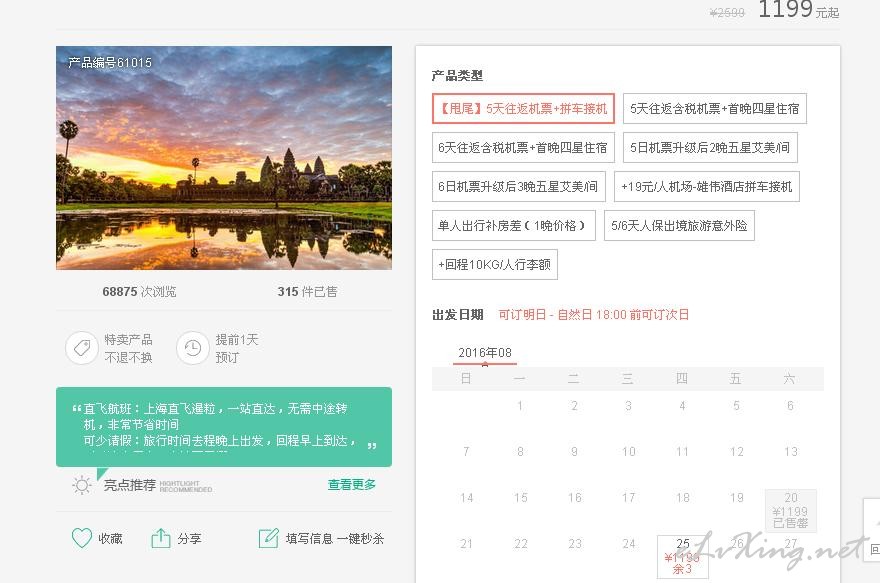This screenshot has height=583, width=880.
Task: Click calendar date 15
Action: pyautogui.click(x=521, y=498)
